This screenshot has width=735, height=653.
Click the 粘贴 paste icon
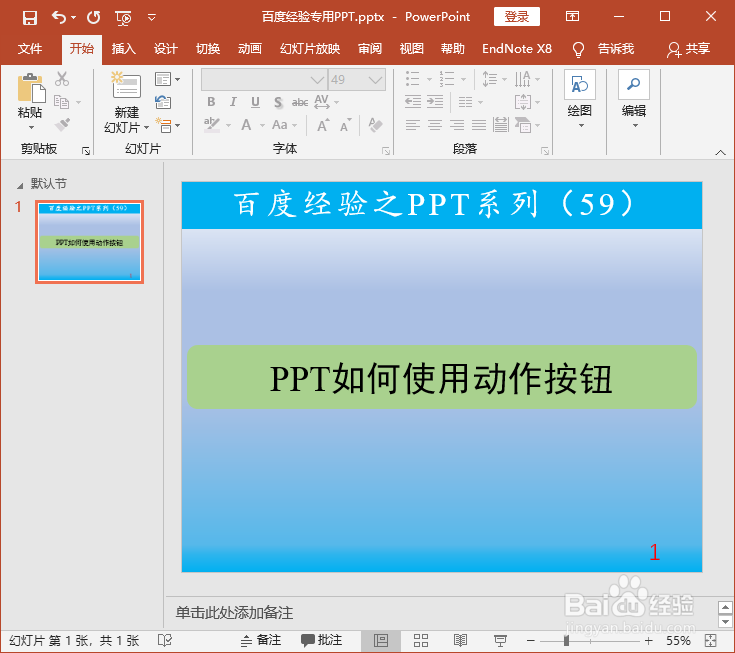pos(31,88)
